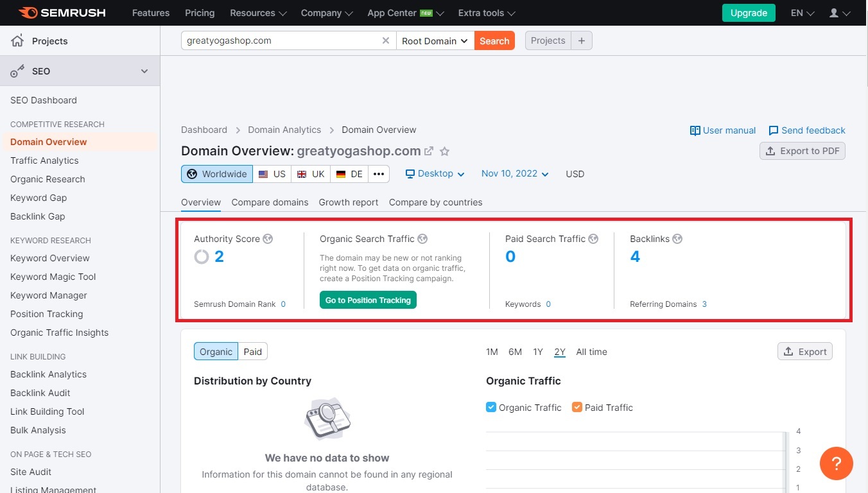This screenshot has width=868, height=493.
Task: Click the Send feedback chat icon
Action: coord(774,130)
